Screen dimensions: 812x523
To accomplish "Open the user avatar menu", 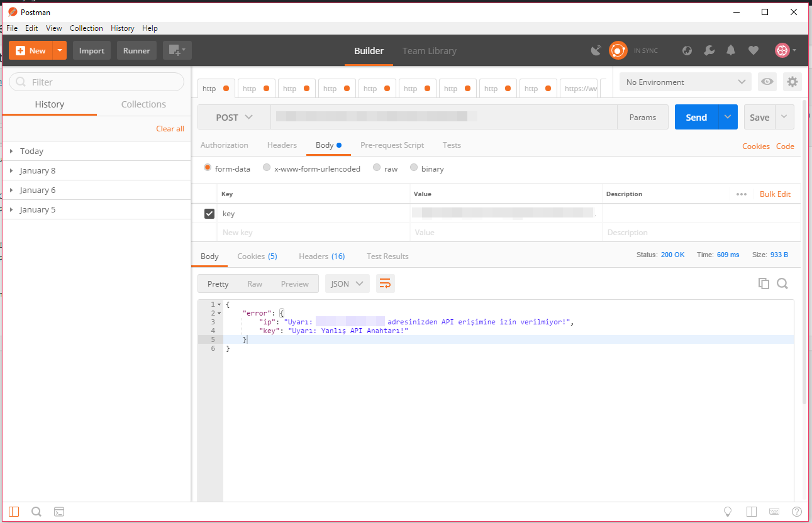I will coord(786,50).
